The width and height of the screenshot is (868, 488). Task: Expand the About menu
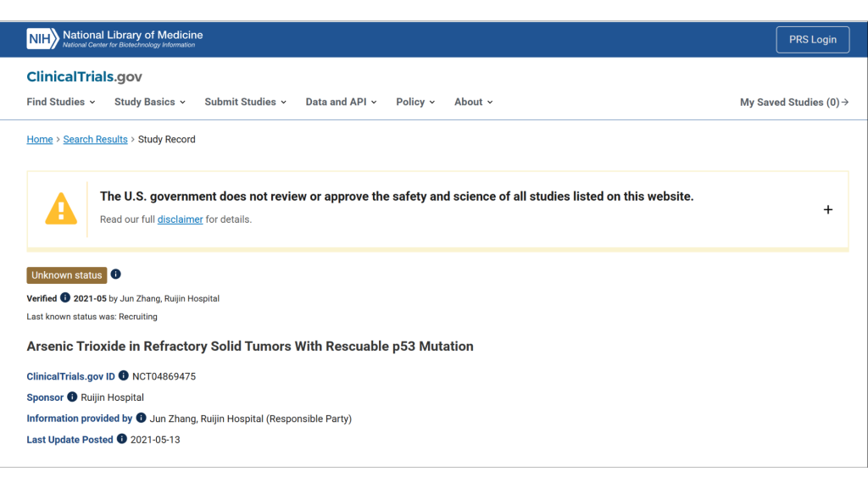click(473, 102)
